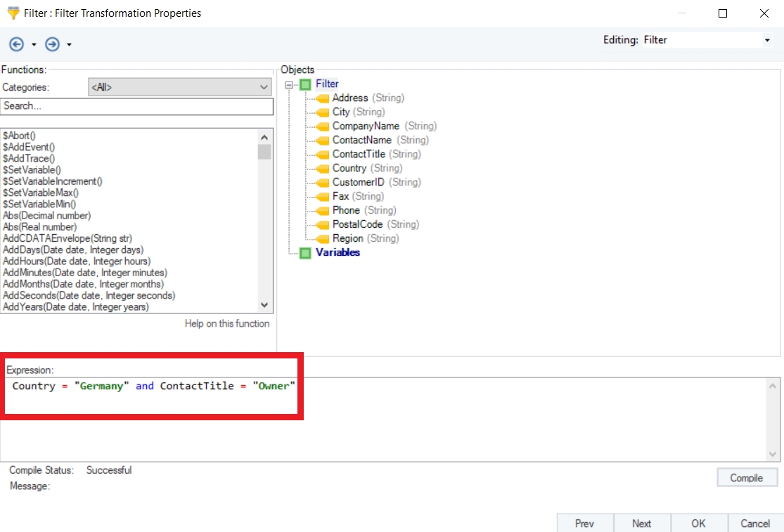Click the function Search input box

coord(137,106)
